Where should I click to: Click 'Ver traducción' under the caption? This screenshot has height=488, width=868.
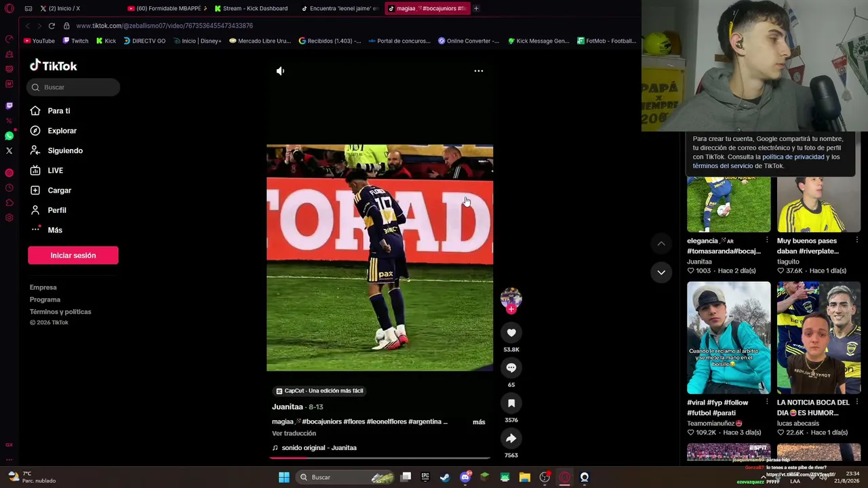294,433
